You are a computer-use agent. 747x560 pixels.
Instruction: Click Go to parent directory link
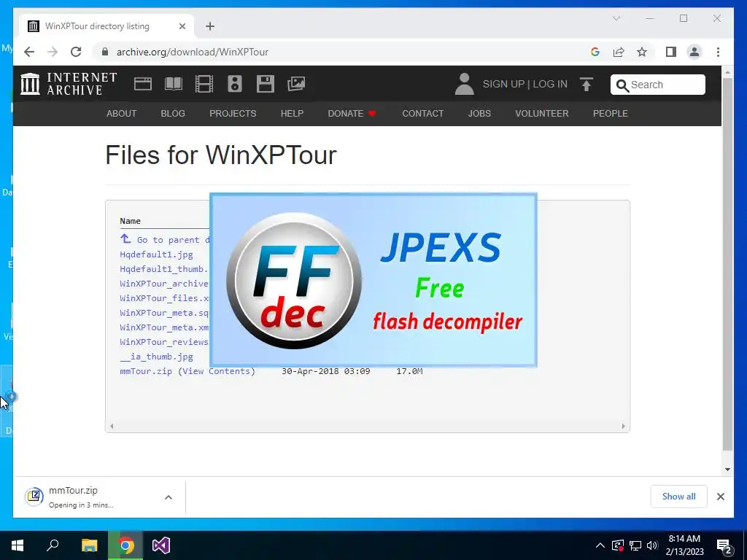(x=165, y=239)
